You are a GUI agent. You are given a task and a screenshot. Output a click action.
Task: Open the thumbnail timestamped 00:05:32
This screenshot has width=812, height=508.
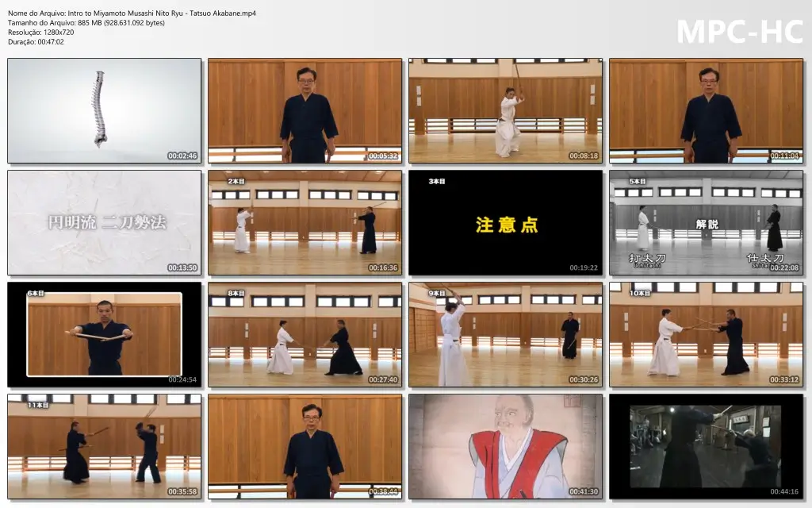pyautogui.click(x=305, y=111)
